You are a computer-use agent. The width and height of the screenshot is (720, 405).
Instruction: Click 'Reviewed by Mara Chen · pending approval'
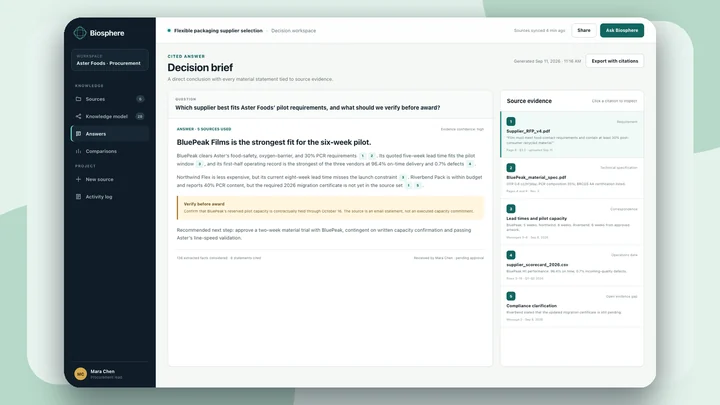(x=449, y=258)
